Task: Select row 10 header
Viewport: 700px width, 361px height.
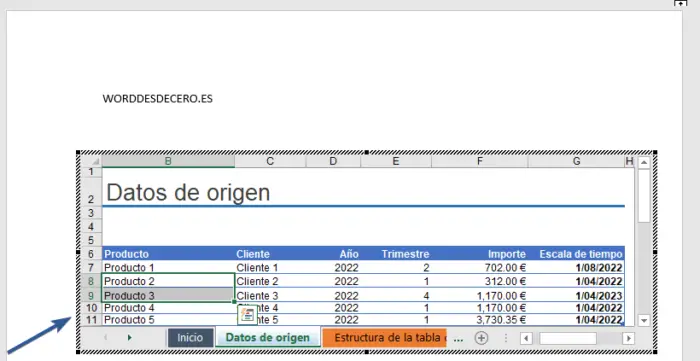Action: (92, 308)
